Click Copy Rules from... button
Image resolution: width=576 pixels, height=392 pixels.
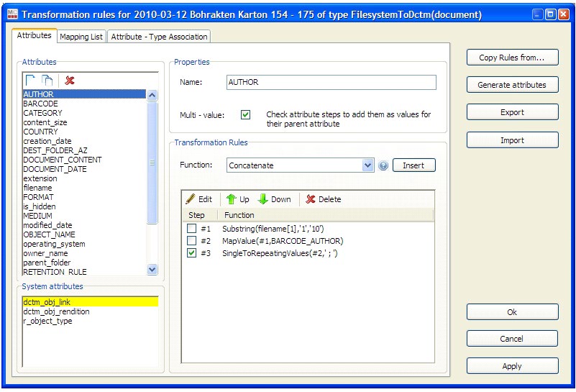(x=513, y=58)
